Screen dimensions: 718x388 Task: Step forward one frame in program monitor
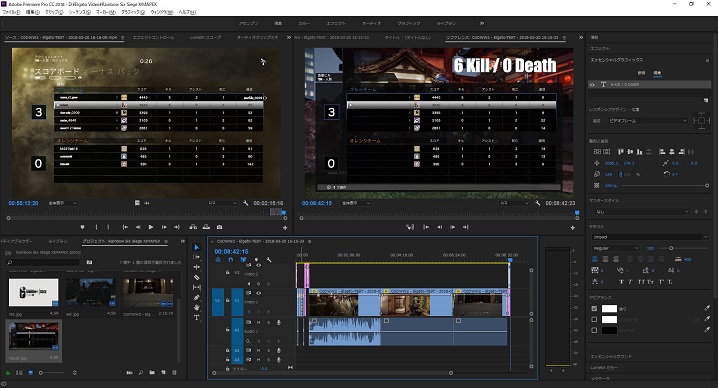click(452, 227)
